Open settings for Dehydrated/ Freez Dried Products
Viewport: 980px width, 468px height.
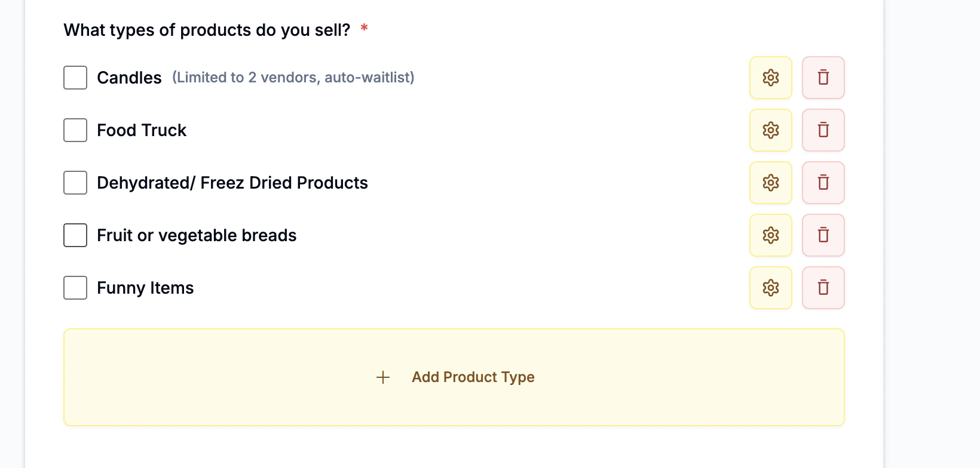pyautogui.click(x=770, y=183)
